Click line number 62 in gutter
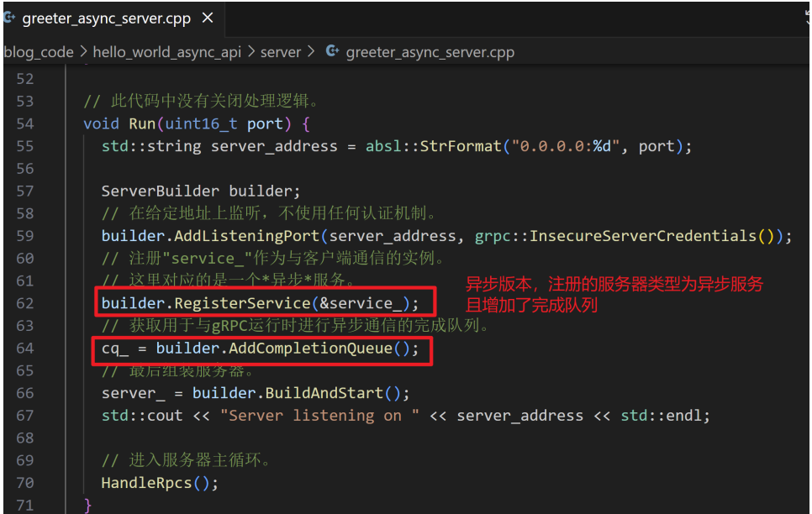This screenshot has width=812, height=514. [x=25, y=303]
